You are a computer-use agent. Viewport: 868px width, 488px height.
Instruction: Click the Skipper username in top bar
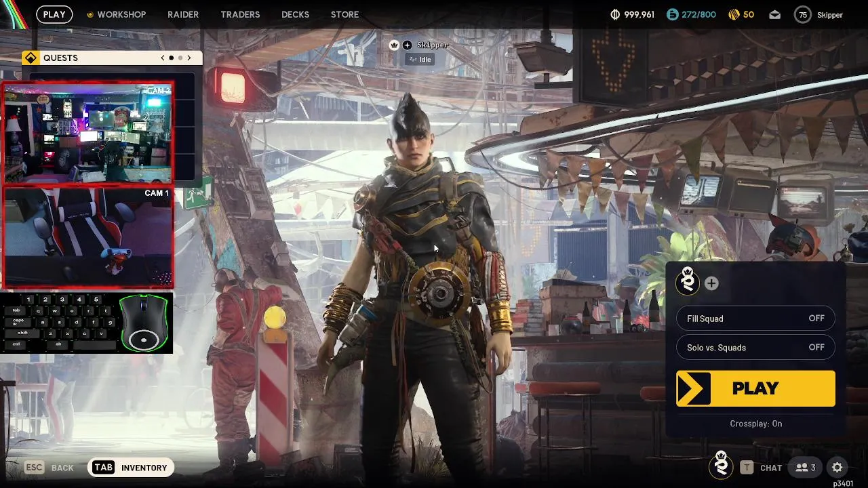pyautogui.click(x=830, y=15)
